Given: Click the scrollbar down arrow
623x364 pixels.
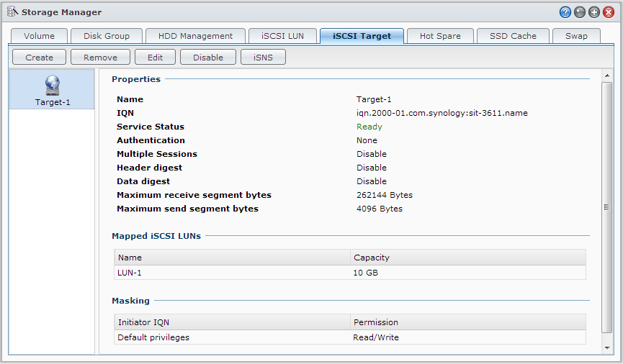Looking at the screenshot, I should click(606, 348).
